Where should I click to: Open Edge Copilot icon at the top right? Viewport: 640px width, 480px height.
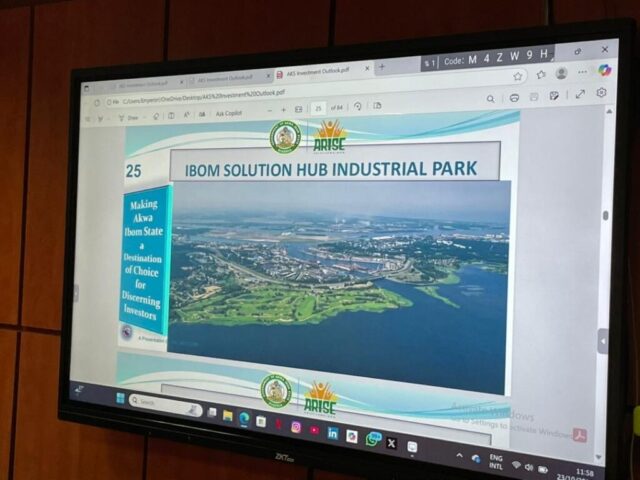click(x=604, y=70)
